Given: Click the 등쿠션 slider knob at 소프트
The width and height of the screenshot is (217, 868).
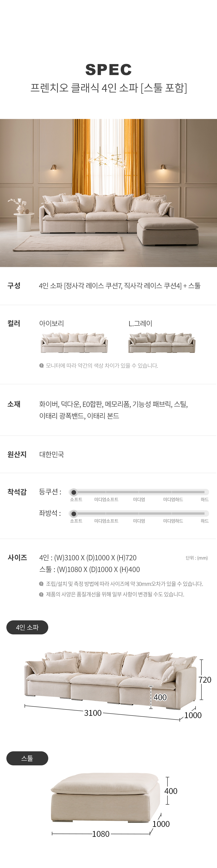Looking at the screenshot, I should (74, 492).
